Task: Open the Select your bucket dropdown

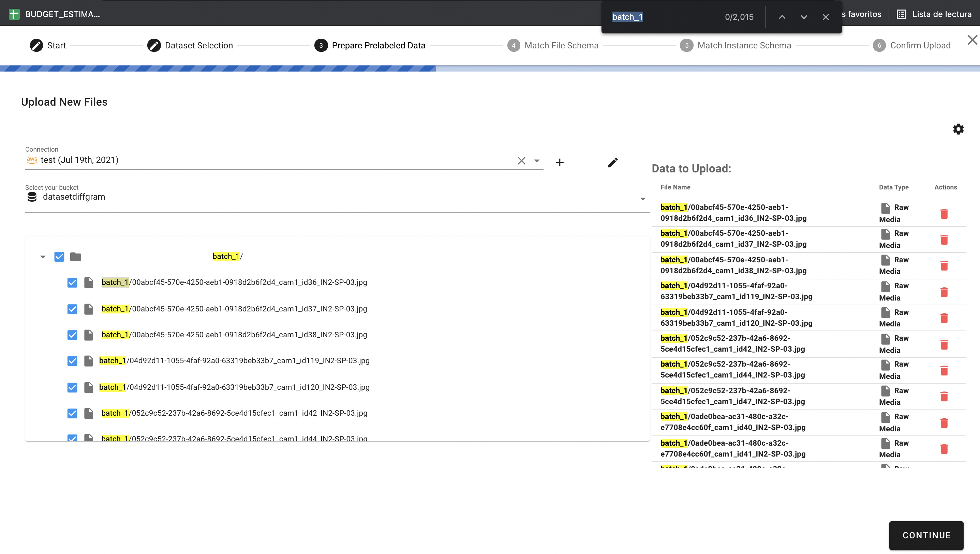Action: pos(643,198)
